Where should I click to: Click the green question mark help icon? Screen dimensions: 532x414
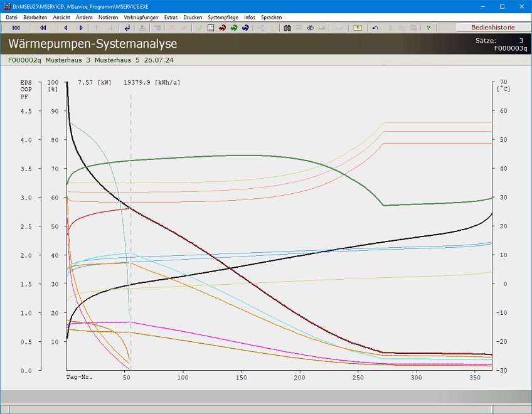pos(428,28)
